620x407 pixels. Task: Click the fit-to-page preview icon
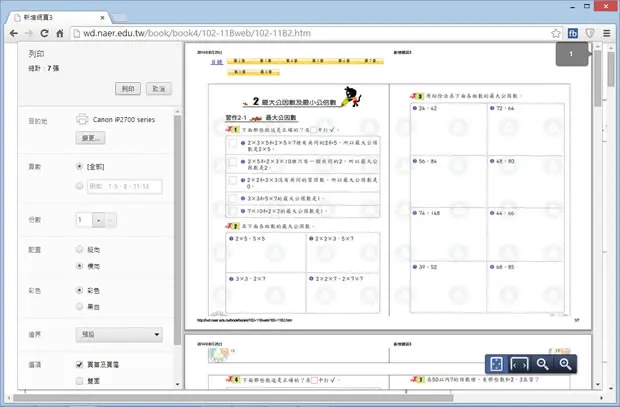pos(496,364)
